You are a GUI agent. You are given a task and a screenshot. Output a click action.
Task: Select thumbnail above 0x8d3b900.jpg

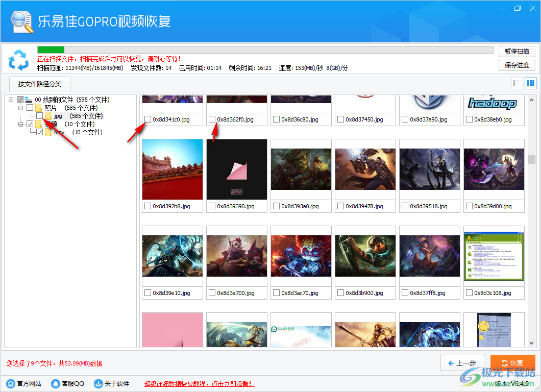pyautogui.click(x=365, y=256)
